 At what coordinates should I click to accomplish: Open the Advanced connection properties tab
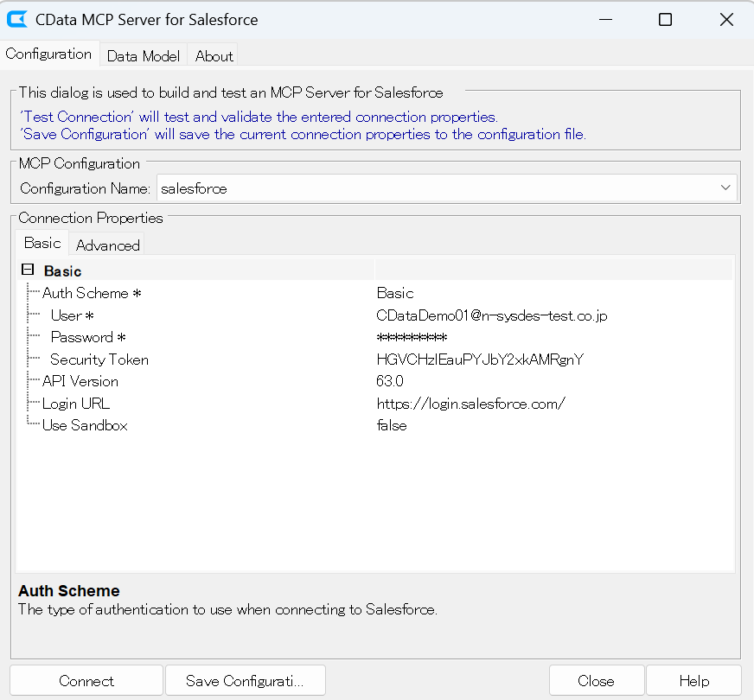coord(108,245)
